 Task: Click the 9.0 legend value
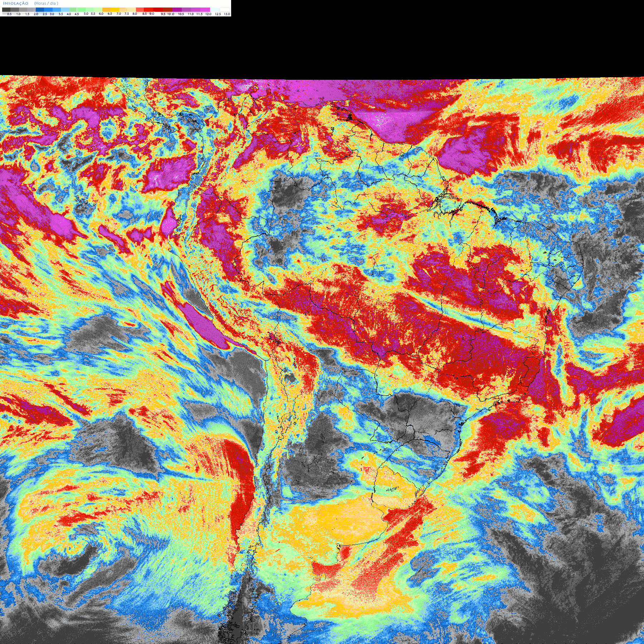tap(152, 14)
